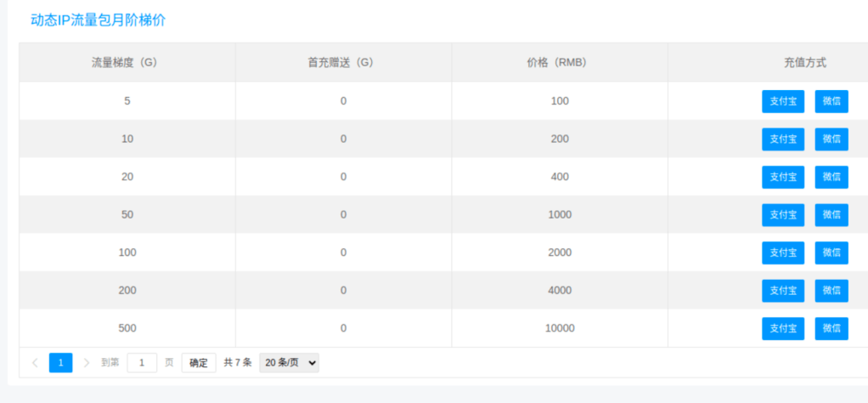Buy 20G package via 支付宝
This screenshot has height=403, width=868.
pos(783,177)
